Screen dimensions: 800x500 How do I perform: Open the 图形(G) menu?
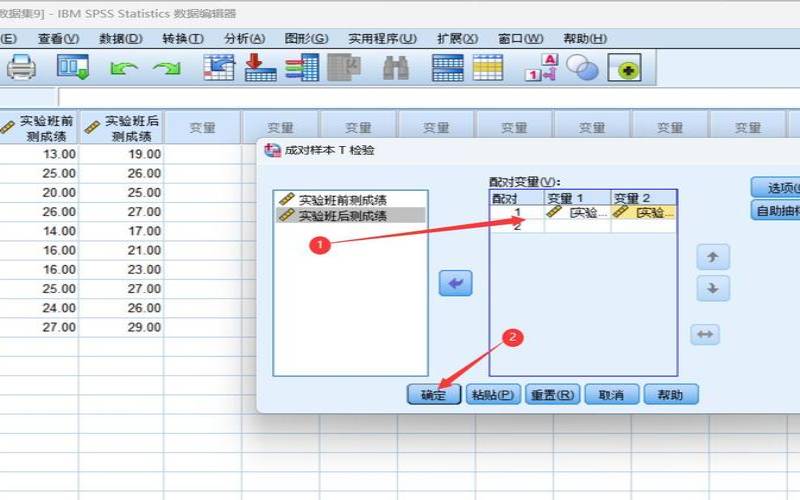tap(306, 38)
